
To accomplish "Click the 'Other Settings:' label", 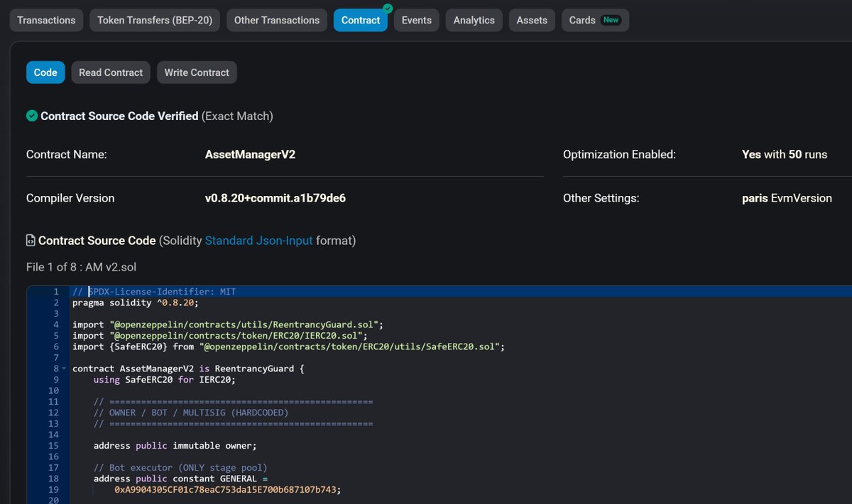I will [601, 198].
